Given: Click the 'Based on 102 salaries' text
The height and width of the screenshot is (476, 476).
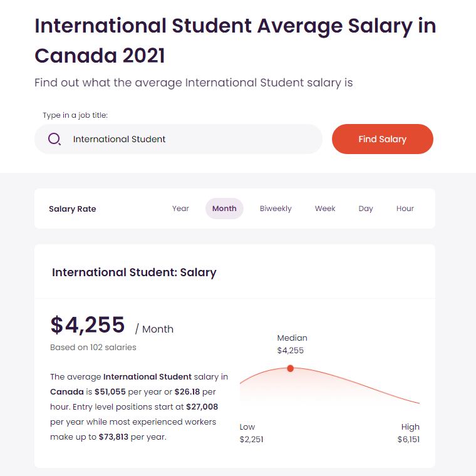Looking at the screenshot, I should pos(93,347).
